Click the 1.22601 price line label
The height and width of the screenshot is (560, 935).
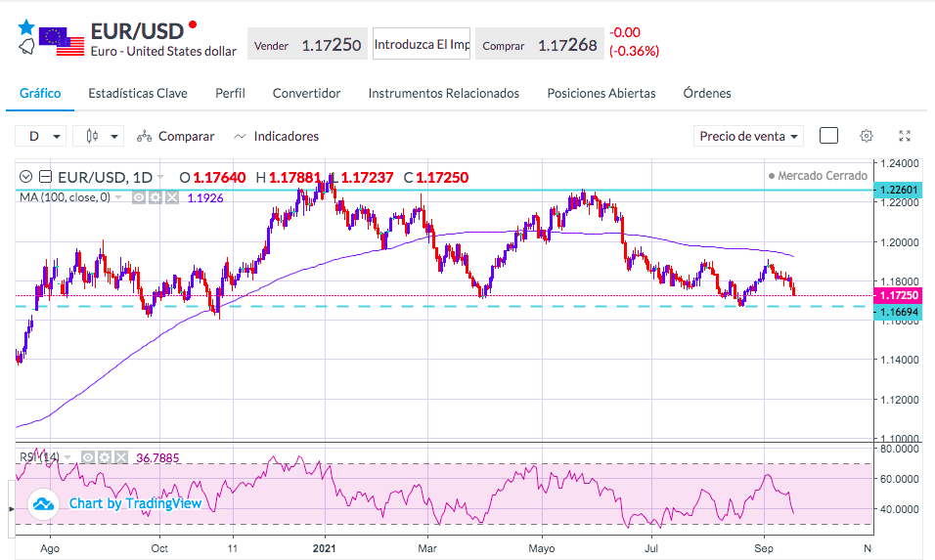(x=898, y=190)
